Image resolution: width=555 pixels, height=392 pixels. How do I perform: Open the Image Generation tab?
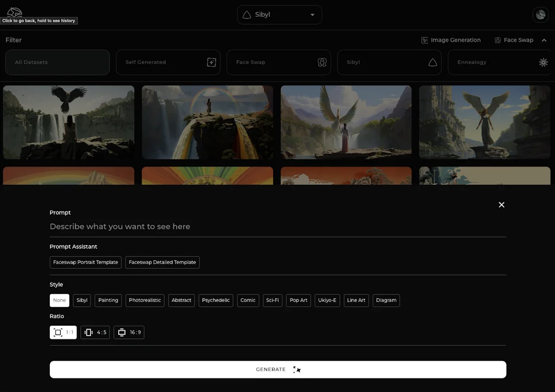451,40
